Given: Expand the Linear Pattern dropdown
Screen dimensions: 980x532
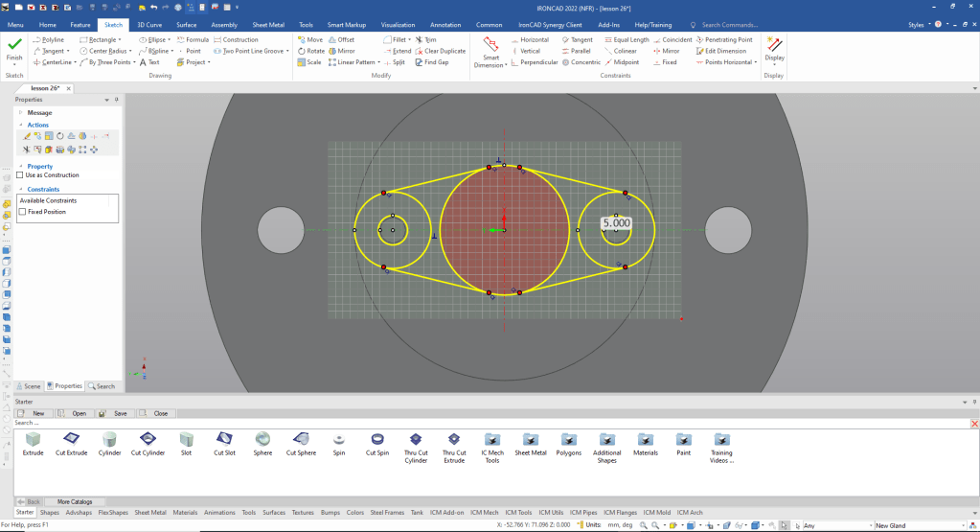Looking at the screenshot, I should pyautogui.click(x=380, y=62).
